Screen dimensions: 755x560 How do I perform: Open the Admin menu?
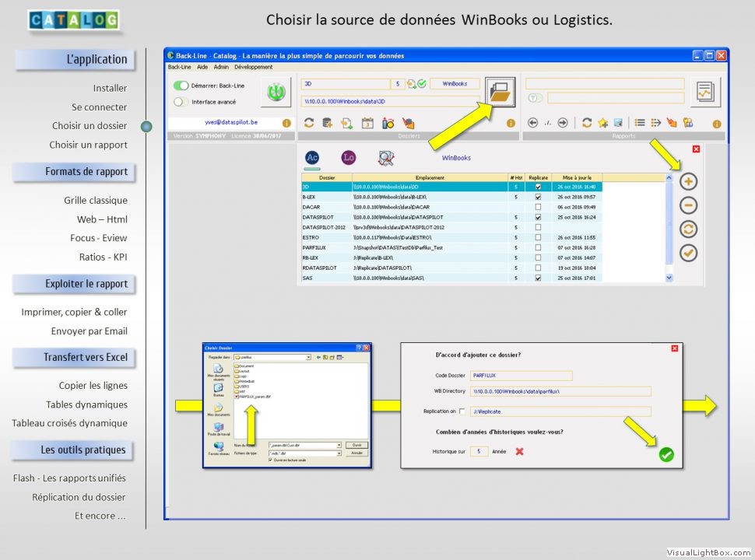click(x=221, y=68)
